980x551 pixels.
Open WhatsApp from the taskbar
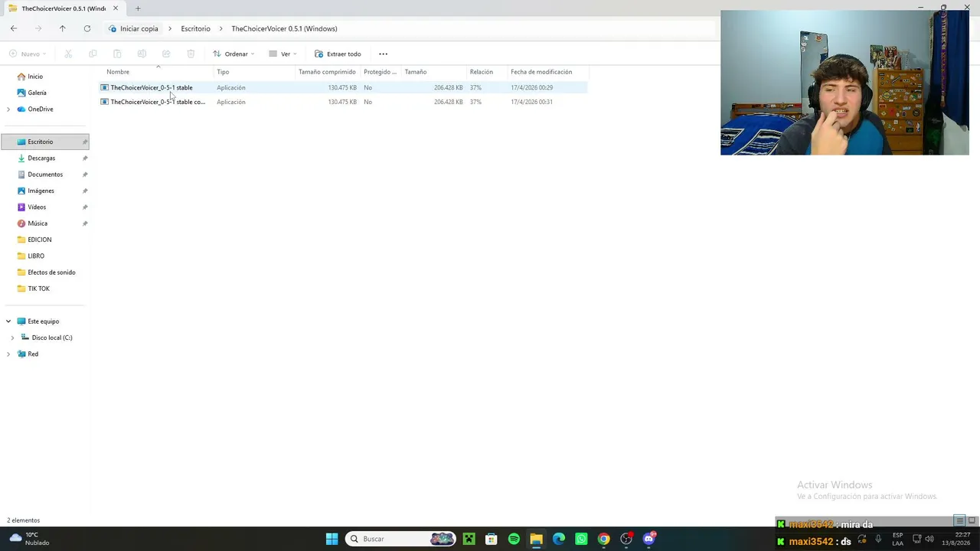581,539
